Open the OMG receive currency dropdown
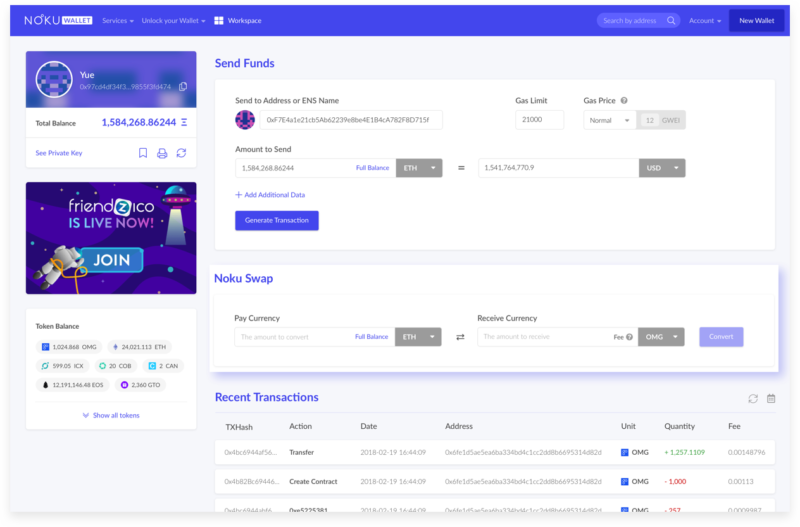 coord(661,337)
